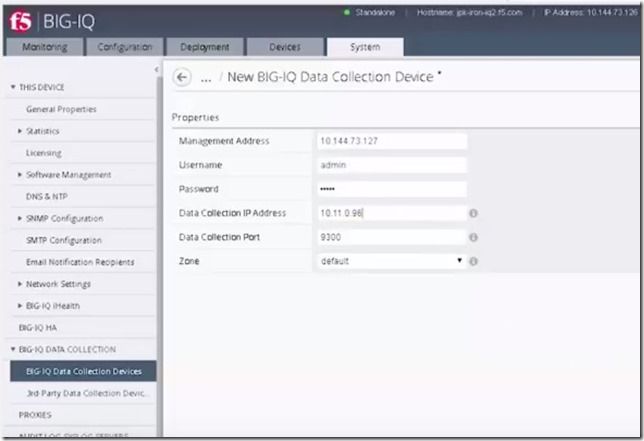Select the System tab
The width and height of the screenshot is (644, 441).
point(365,47)
